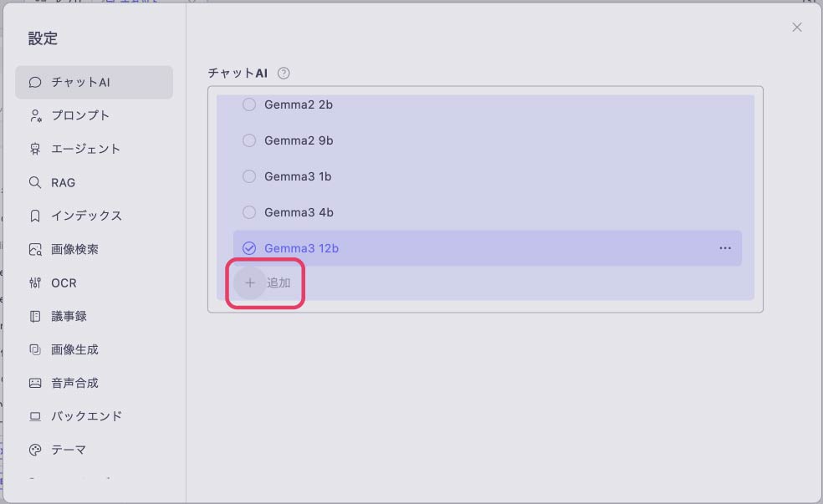Screen dimensions: 823x504
Task: Choose Gemma3 1b model radio button
Action: pyautogui.click(x=249, y=176)
